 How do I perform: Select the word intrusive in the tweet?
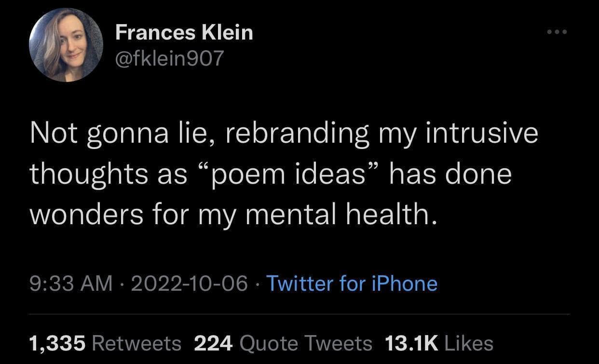coord(482,132)
